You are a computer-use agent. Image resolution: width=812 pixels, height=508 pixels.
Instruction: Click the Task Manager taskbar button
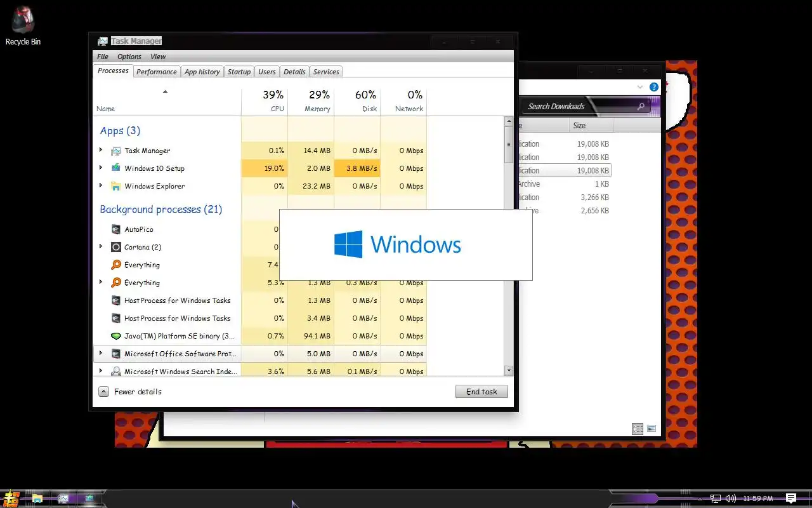click(63, 498)
